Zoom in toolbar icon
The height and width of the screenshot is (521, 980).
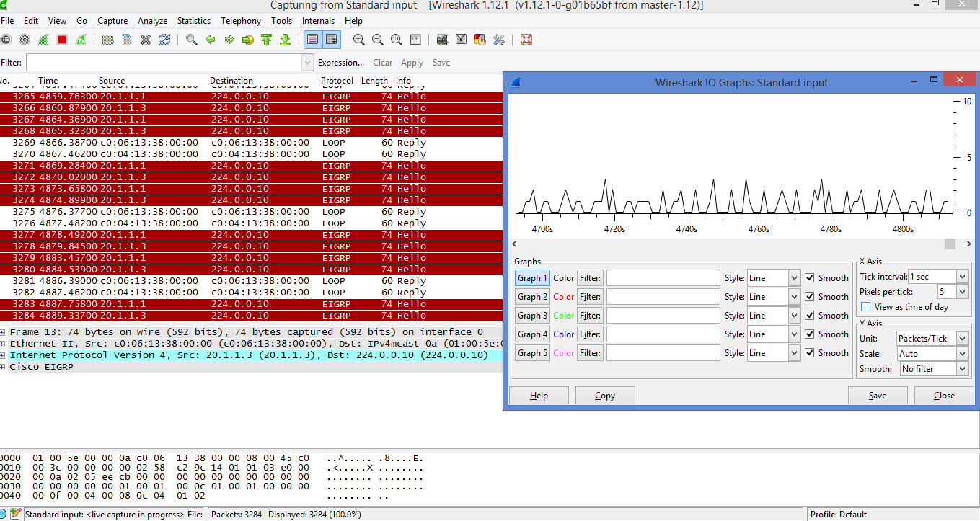[x=358, y=40]
